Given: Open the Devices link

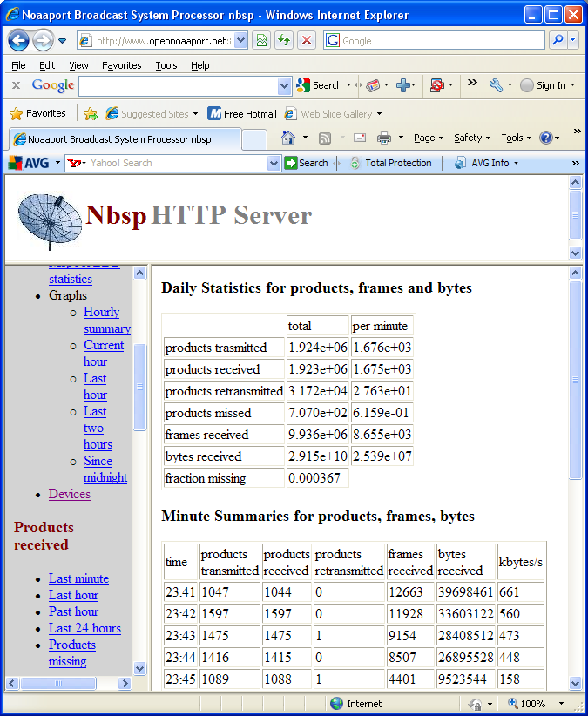Looking at the screenshot, I should pyautogui.click(x=70, y=494).
